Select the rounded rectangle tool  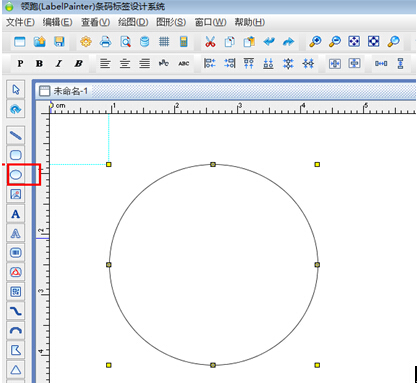(16, 155)
